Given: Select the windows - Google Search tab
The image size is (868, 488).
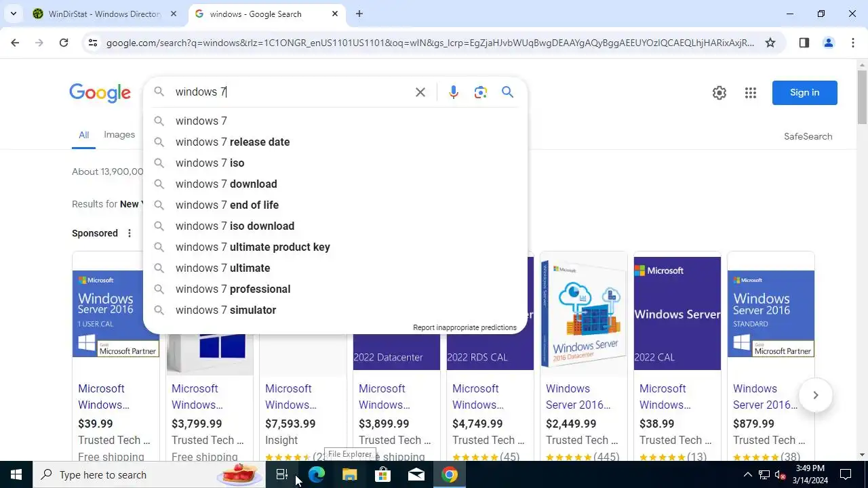Looking at the screenshot, I should (x=266, y=14).
